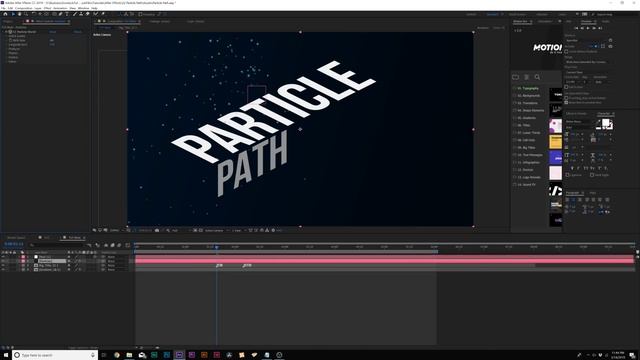Toggle the Ligatures checkbox in Character panel
640x360 pixels.
(567, 175)
